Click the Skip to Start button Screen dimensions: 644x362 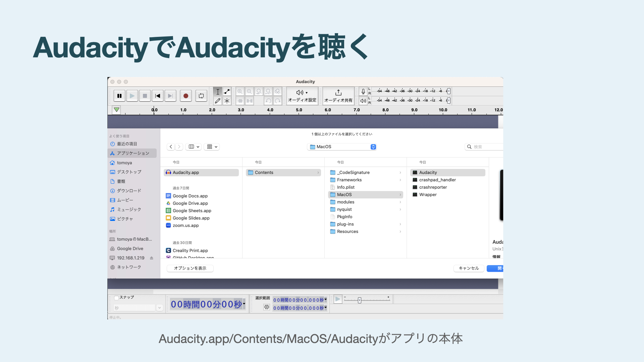[x=158, y=96]
